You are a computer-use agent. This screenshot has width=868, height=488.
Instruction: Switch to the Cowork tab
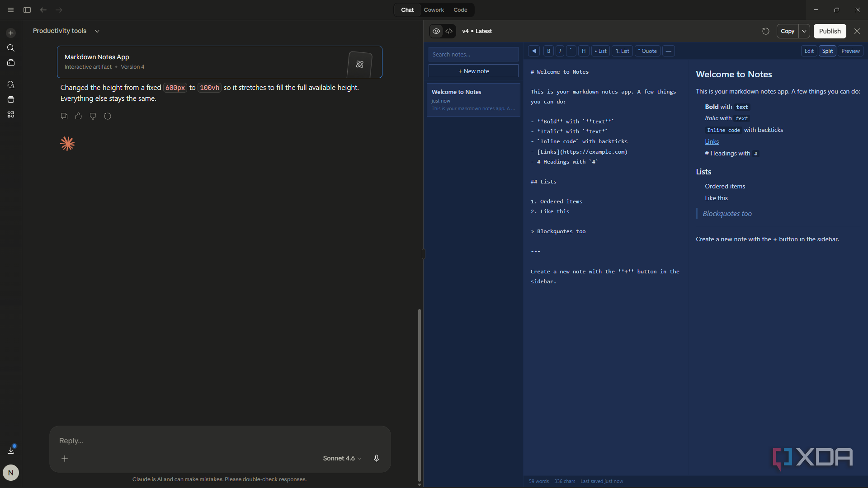(x=434, y=10)
